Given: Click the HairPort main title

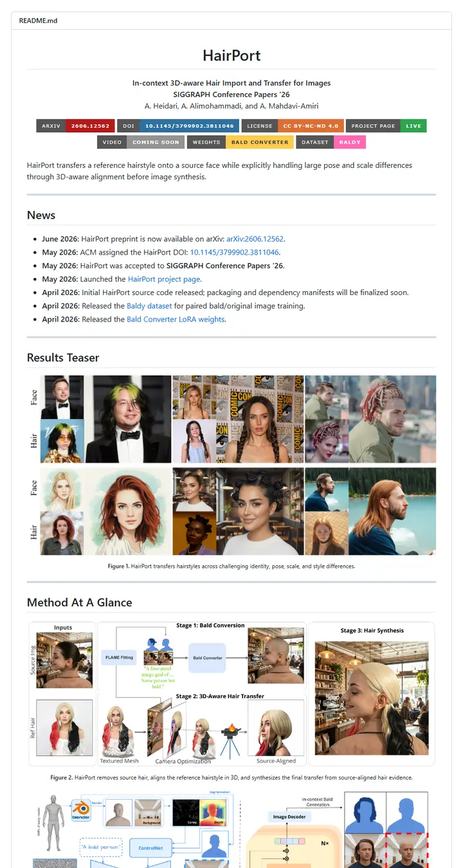Looking at the screenshot, I should point(232,55).
